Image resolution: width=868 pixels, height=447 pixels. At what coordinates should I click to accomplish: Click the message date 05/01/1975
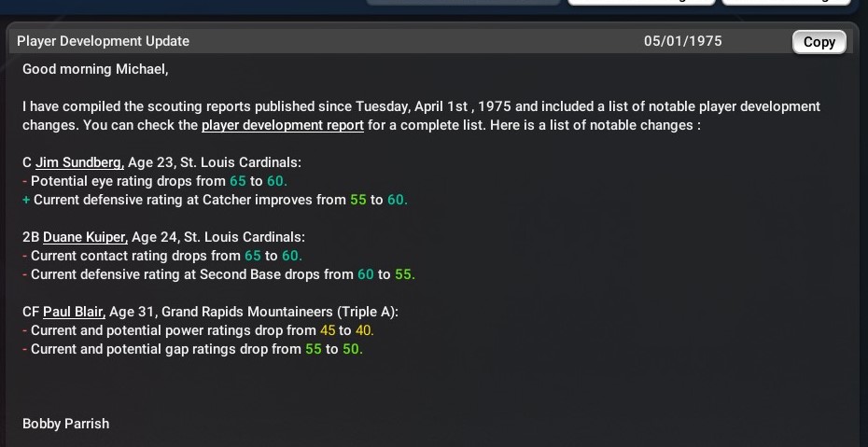(682, 41)
